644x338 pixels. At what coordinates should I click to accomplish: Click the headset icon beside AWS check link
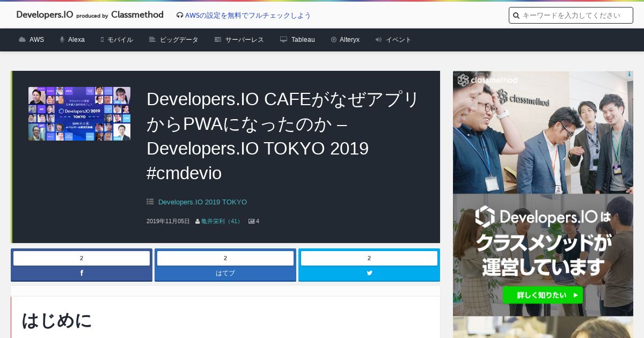pyautogui.click(x=180, y=16)
